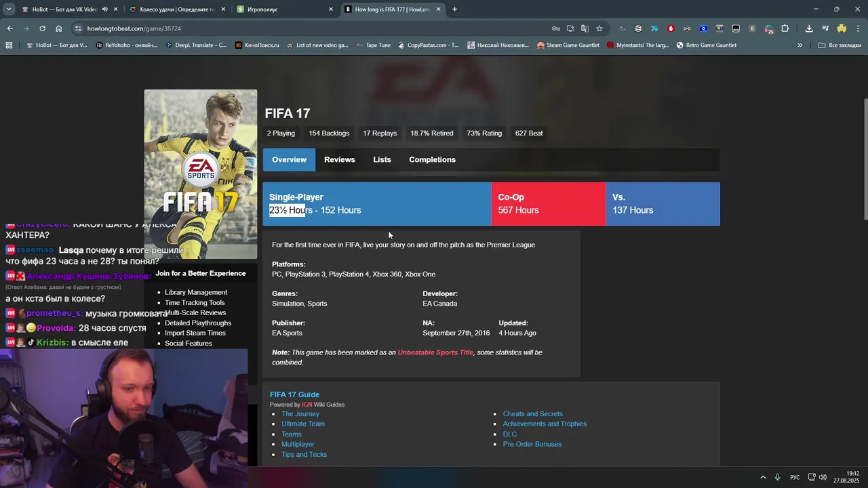The width and height of the screenshot is (868, 488).
Task: Open the Reviews tab
Action: (339, 160)
